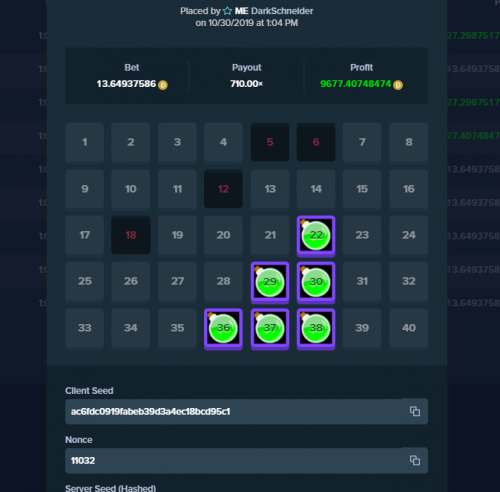Select the green gem tile 38
The height and width of the screenshot is (492, 500).
click(316, 329)
